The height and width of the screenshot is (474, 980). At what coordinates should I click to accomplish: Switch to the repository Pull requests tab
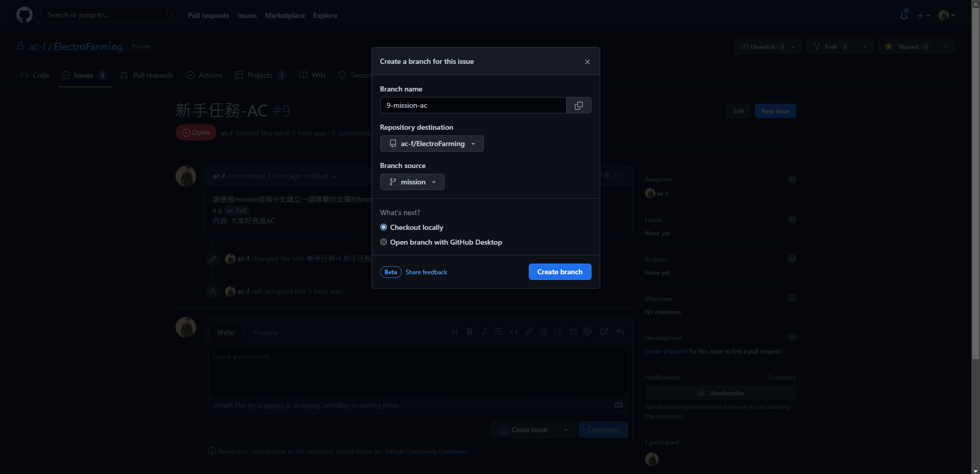(x=147, y=75)
